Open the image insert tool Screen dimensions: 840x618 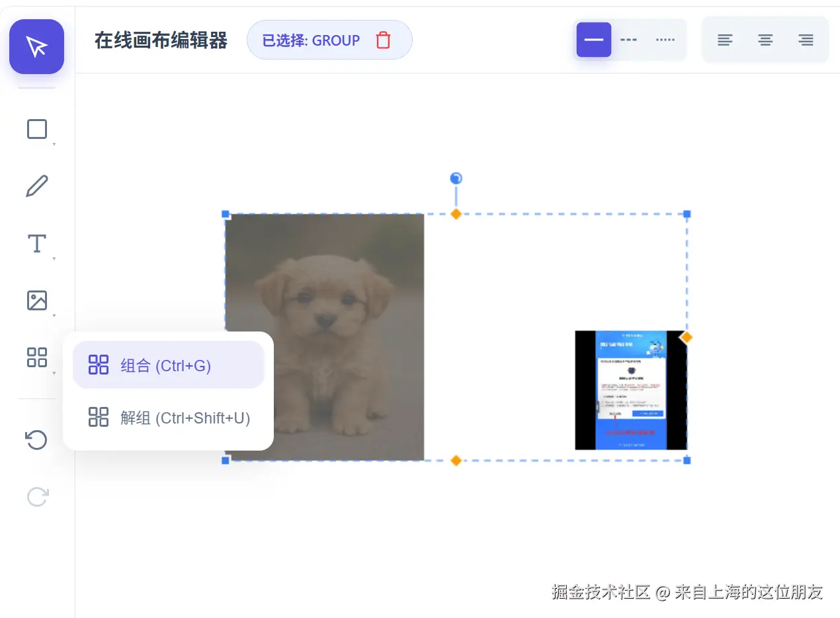click(x=37, y=300)
